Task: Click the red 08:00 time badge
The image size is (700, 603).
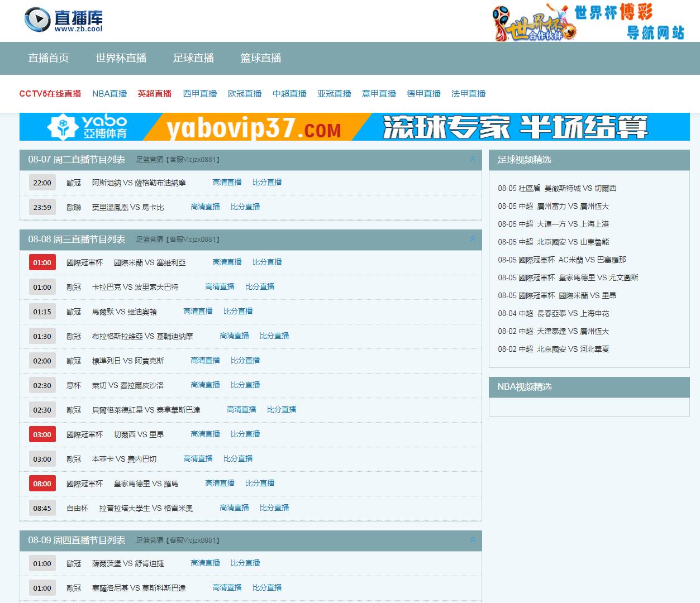Action: coord(42,484)
